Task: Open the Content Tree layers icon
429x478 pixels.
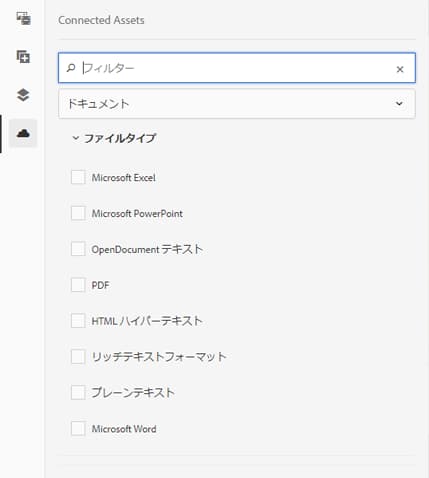Action: pyautogui.click(x=23, y=95)
